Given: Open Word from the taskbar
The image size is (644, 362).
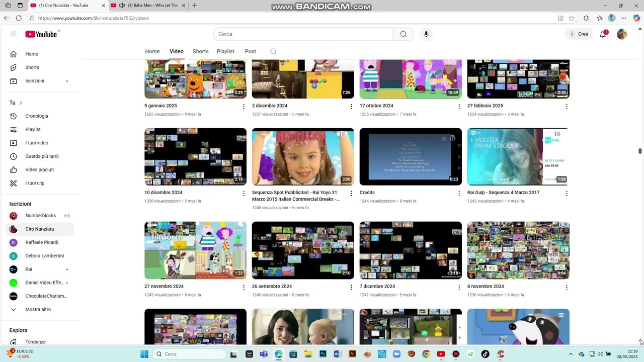Looking at the screenshot, I should pos(338,354).
